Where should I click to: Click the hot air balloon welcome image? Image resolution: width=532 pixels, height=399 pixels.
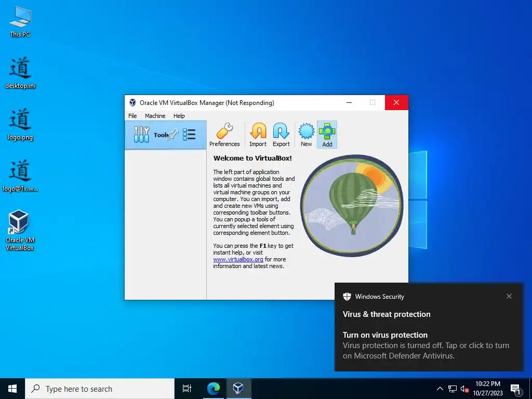[x=352, y=205]
